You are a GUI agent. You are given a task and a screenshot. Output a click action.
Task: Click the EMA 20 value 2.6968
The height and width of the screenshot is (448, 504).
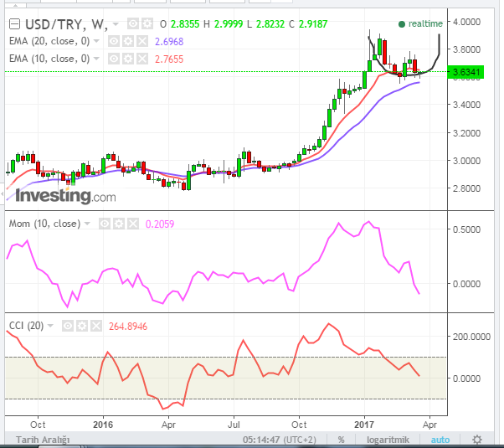click(x=169, y=42)
